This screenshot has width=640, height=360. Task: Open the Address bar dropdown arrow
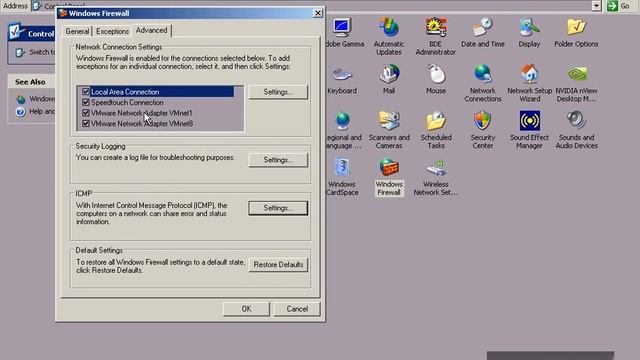point(596,6)
